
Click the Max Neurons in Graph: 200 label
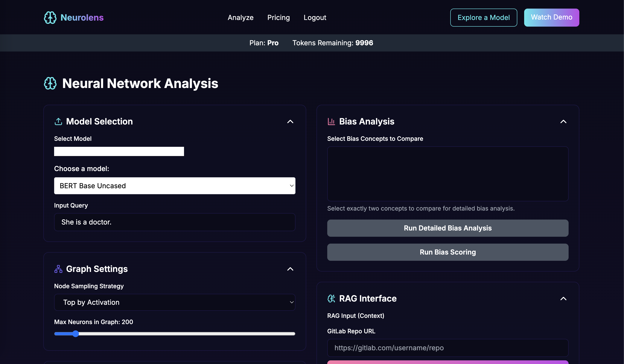[93, 322]
